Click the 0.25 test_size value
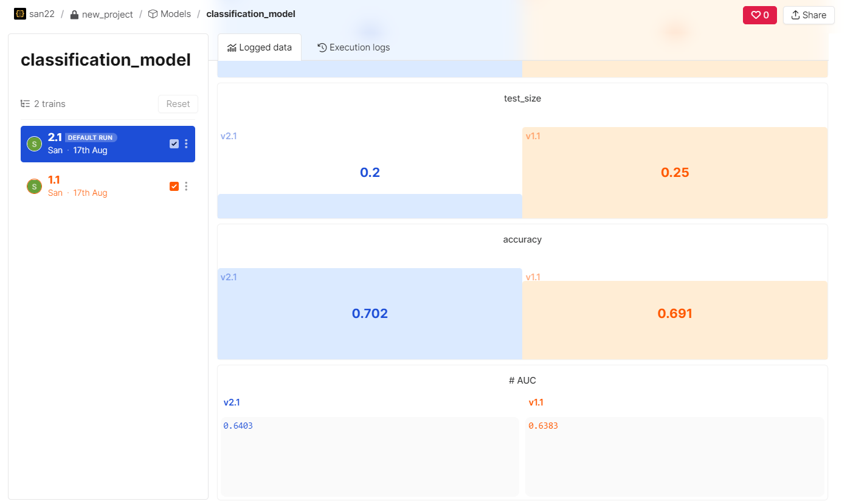The image size is (853, 504). (675, 173)
